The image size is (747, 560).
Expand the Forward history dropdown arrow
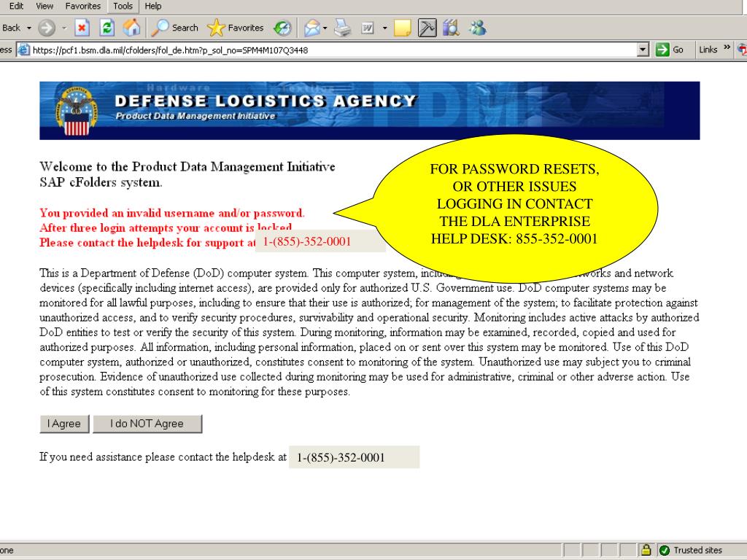(64, 28)
